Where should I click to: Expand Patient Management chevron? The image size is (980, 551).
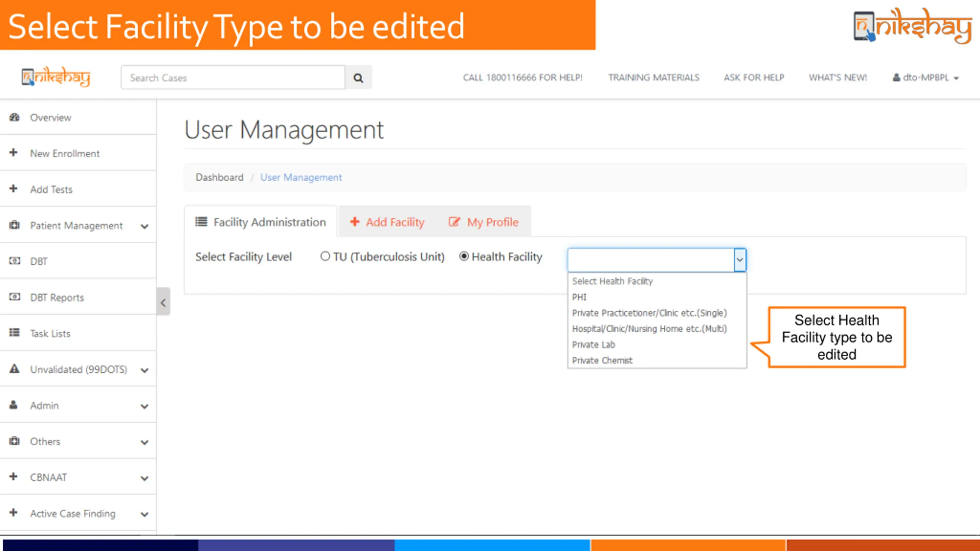coord(144,226)
